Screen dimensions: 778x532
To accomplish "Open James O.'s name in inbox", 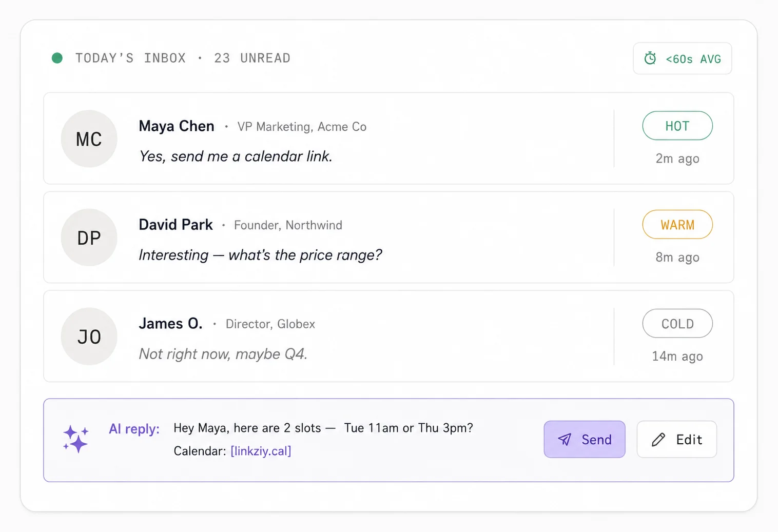I will click(170, 324).
